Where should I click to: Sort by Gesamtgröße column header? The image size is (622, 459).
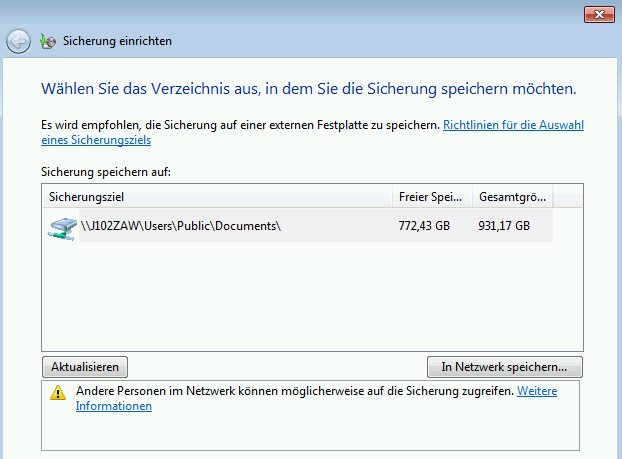click(512, 196)
